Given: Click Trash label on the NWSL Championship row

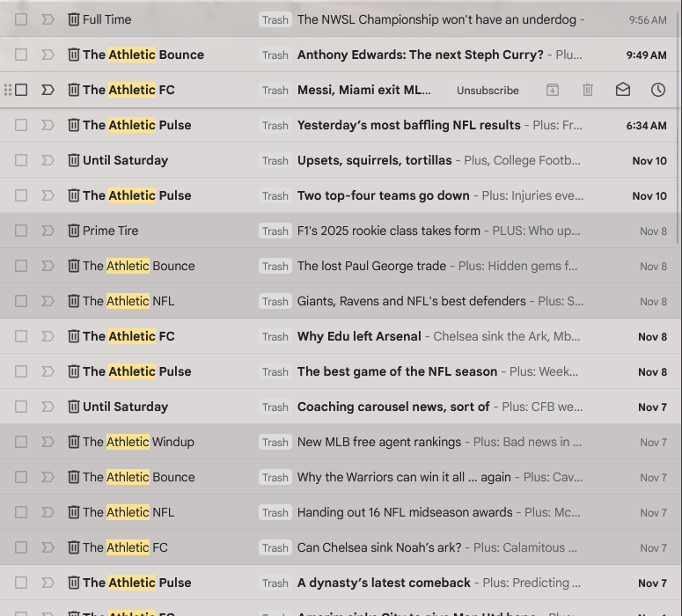Looking at the screenshot, I should click(x=275, y=20).
